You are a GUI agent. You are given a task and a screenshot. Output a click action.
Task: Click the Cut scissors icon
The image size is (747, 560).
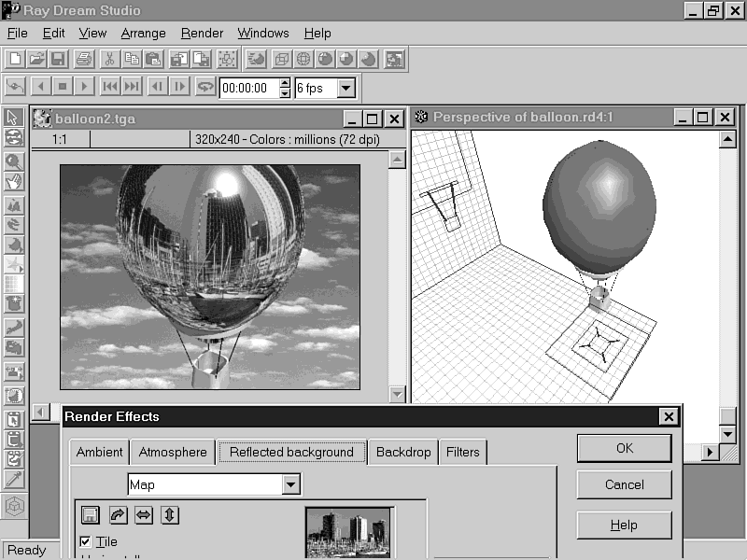coord(109,59)
